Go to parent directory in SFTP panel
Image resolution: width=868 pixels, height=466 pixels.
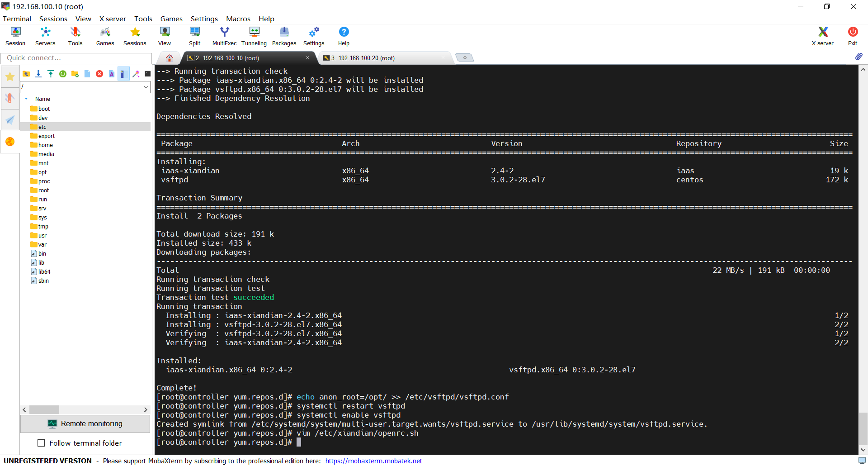pyautogui.click(x=26, y=74)
